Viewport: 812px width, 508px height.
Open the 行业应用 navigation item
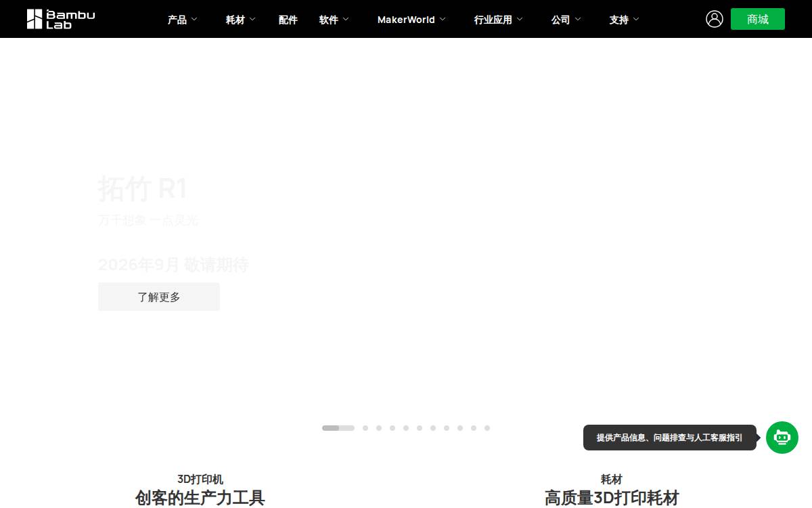(x=493, y=20)
